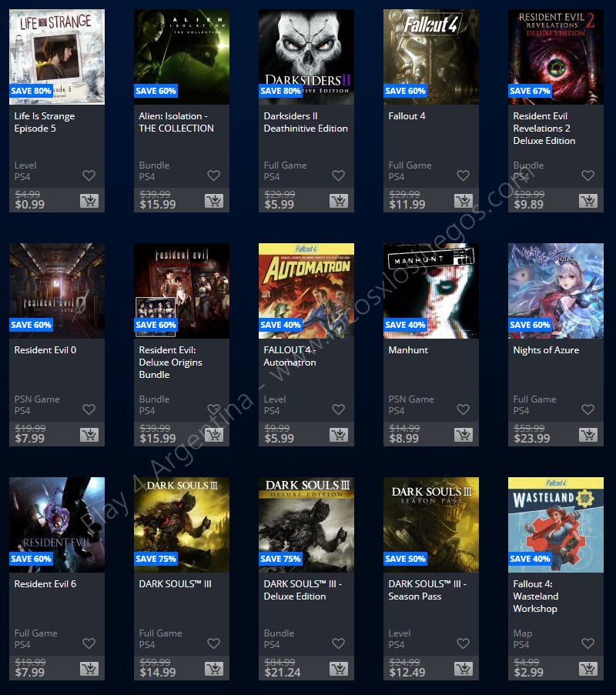Click the Manhunt cover art thumbnail

(431, 291)
